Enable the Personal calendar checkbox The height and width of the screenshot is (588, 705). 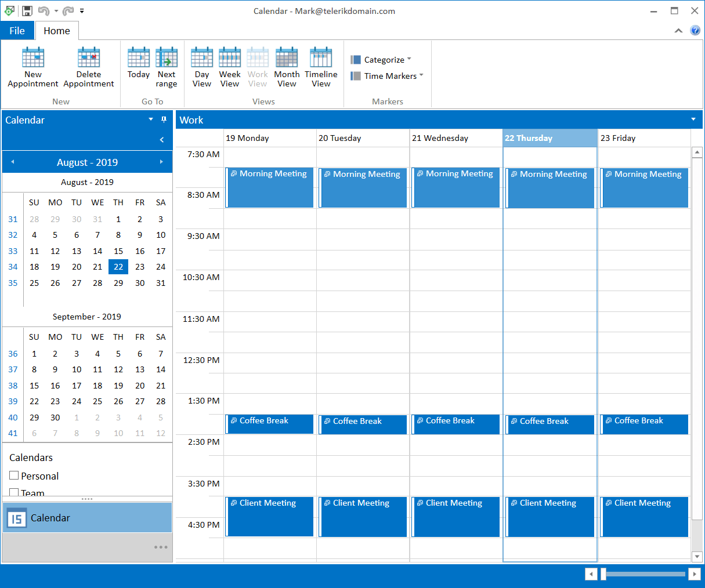tap(14, 476)
